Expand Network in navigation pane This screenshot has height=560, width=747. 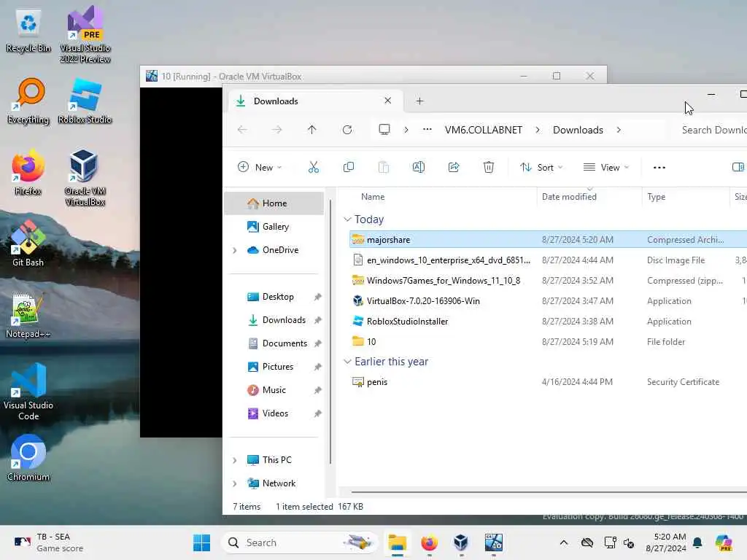234,483
